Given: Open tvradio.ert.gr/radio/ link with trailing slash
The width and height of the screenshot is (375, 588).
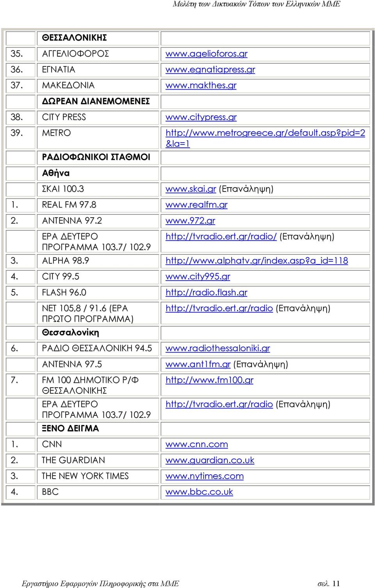Looking at the screenshot, I should tap(221, 237).
